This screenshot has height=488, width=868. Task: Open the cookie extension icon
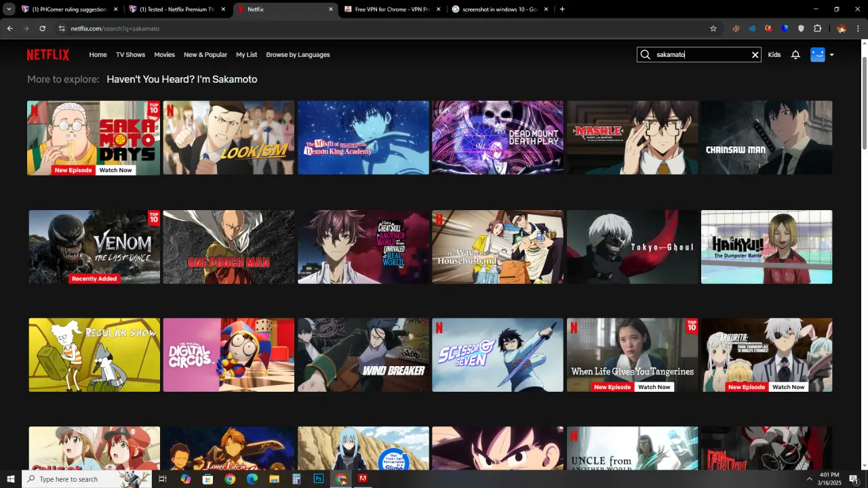[736, 28]
